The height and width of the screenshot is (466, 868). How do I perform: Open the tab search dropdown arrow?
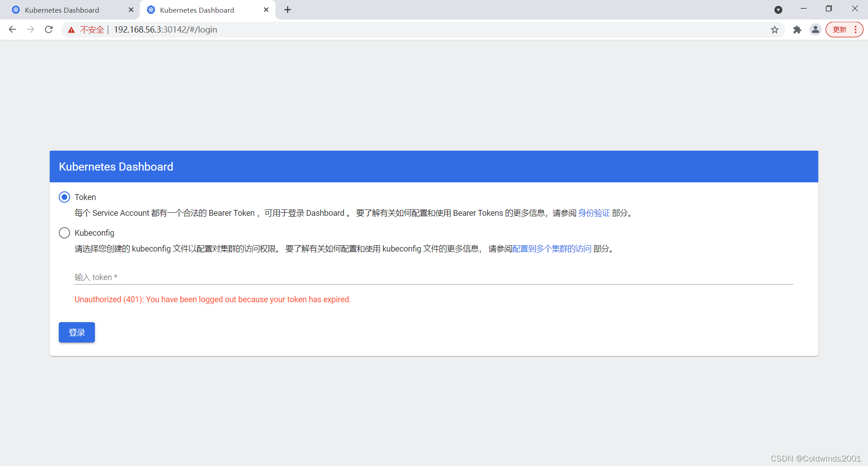pos(778,10)
